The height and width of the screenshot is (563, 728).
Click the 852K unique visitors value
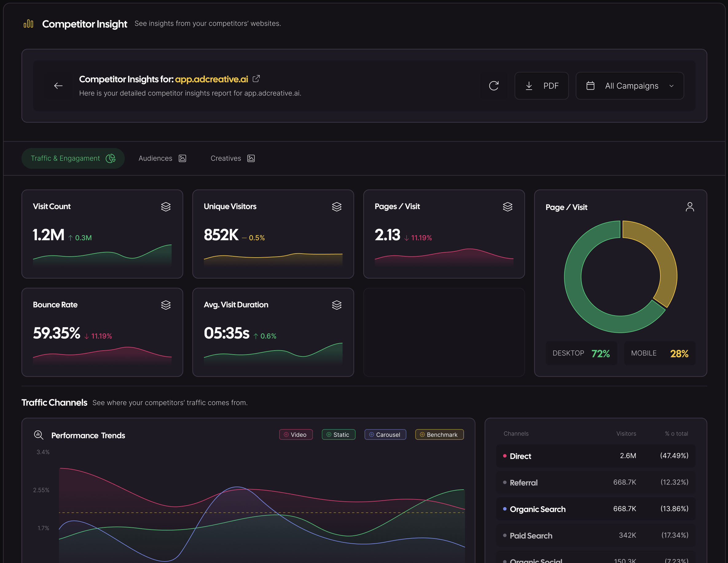click(x=221, y=235)
